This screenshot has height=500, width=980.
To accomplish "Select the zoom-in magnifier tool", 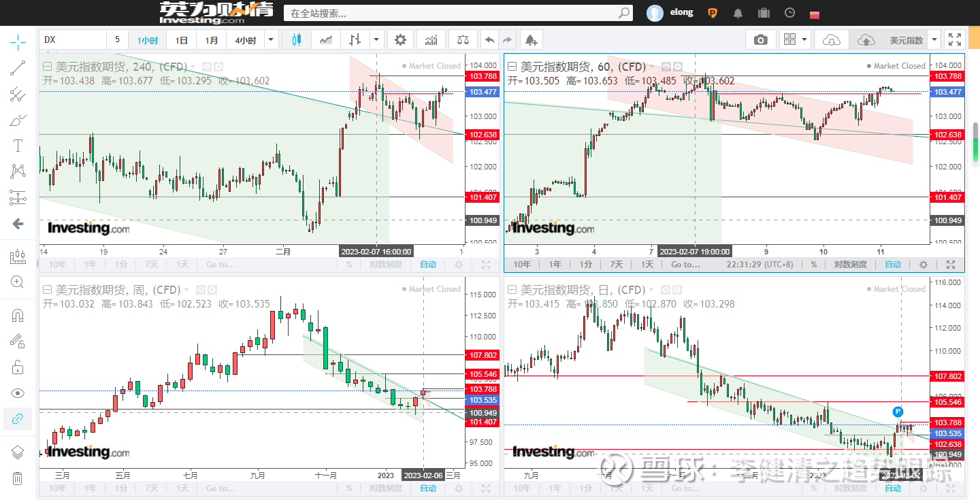I will [18, 282].
